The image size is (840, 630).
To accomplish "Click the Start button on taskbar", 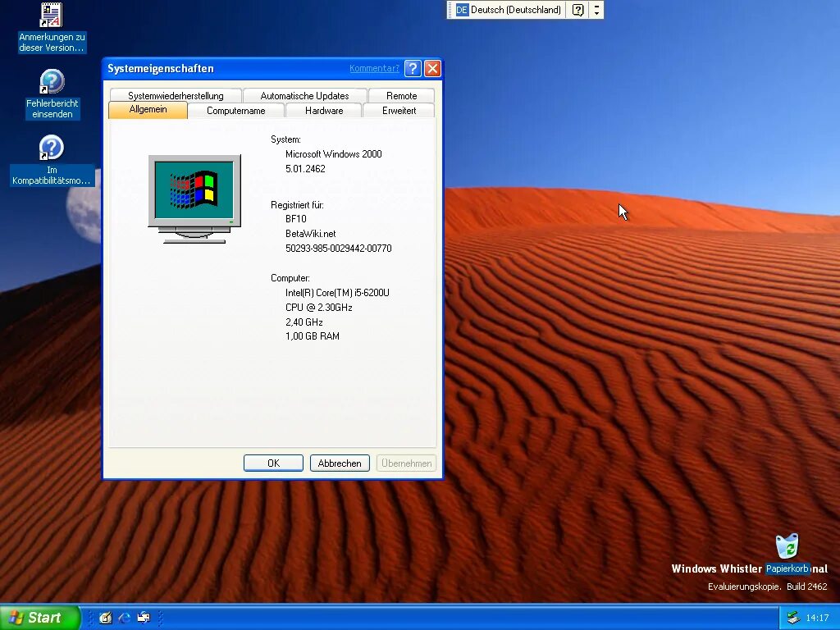I will click(39, 618).
